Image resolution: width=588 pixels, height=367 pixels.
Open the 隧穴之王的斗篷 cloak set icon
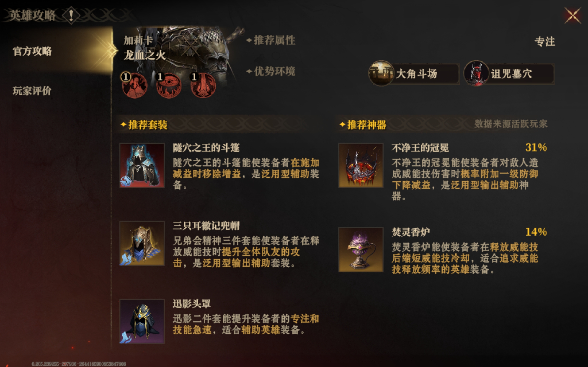[x=142, y=165]
